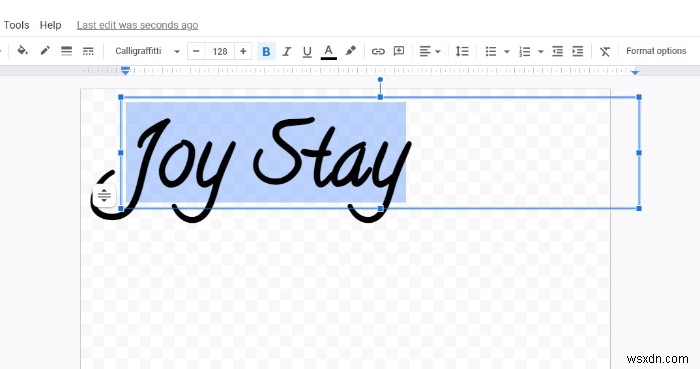Open the 'Last edit was seconds ago' link
700x369 pixels.
click(138, 25)
